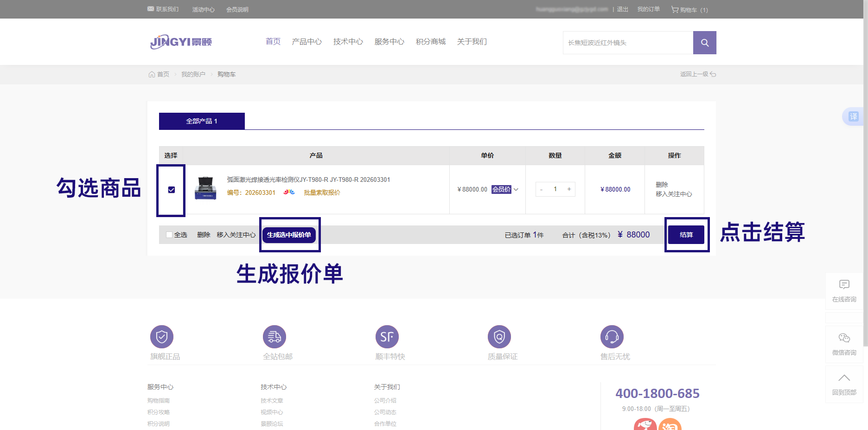The height and width of the screenshot is (430, 868).
Task: Open the shopping cart icon in top bar
Action: tap(675, 9)
